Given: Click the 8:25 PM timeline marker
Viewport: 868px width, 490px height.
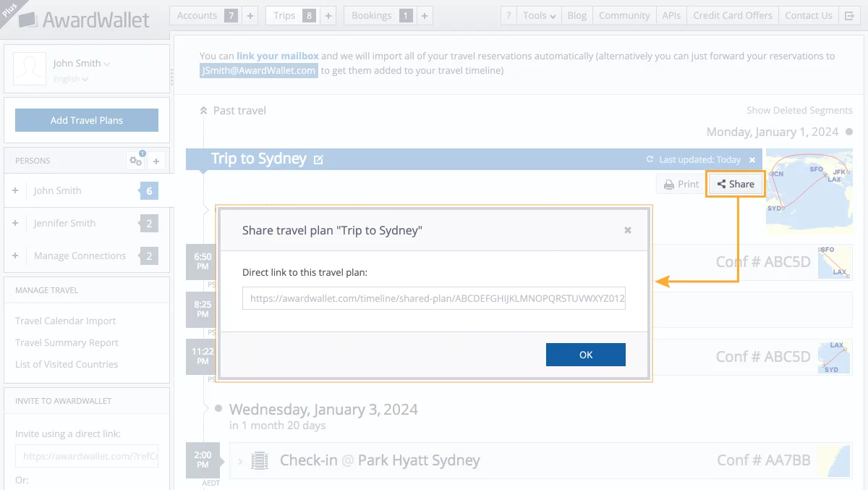Looking at the screenshot, I should coord(203,309).
